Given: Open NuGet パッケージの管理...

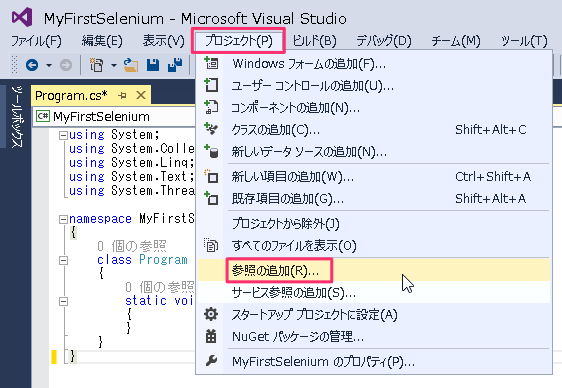Looking at the screenshot, I should click(x=374, y=337).
